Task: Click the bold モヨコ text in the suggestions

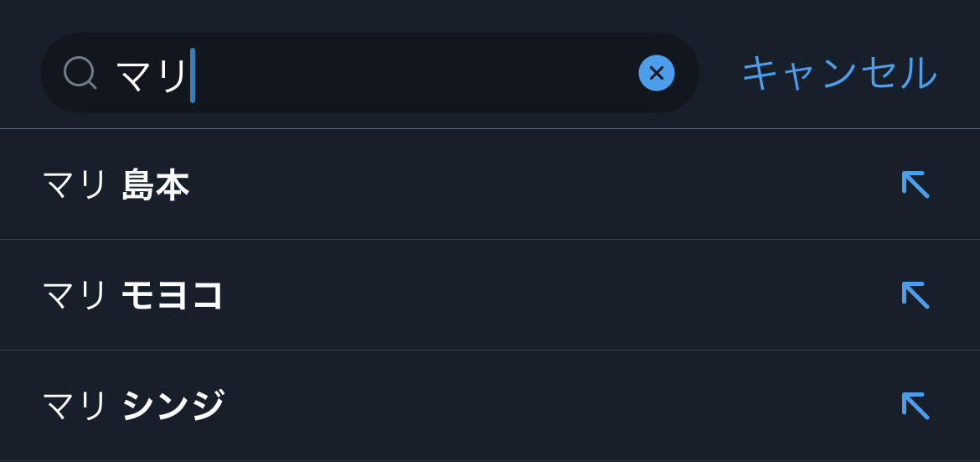Action: 173,296
